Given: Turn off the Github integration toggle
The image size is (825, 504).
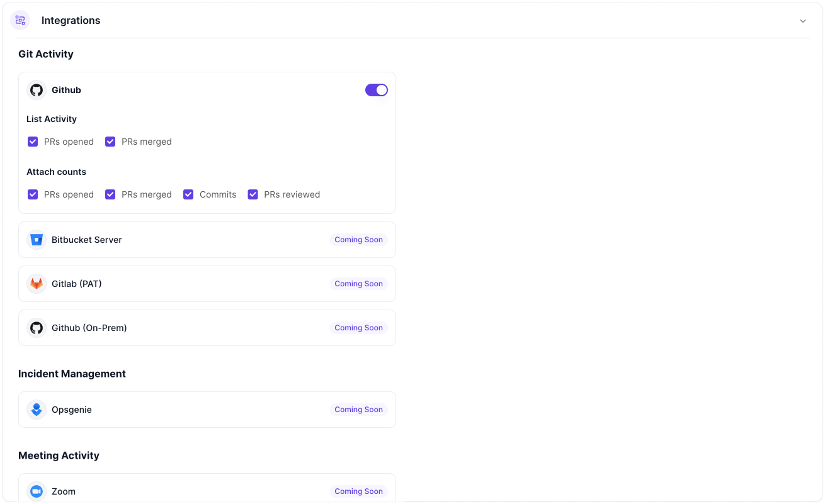Looking at the screenshot, I should tap(377, 90).
